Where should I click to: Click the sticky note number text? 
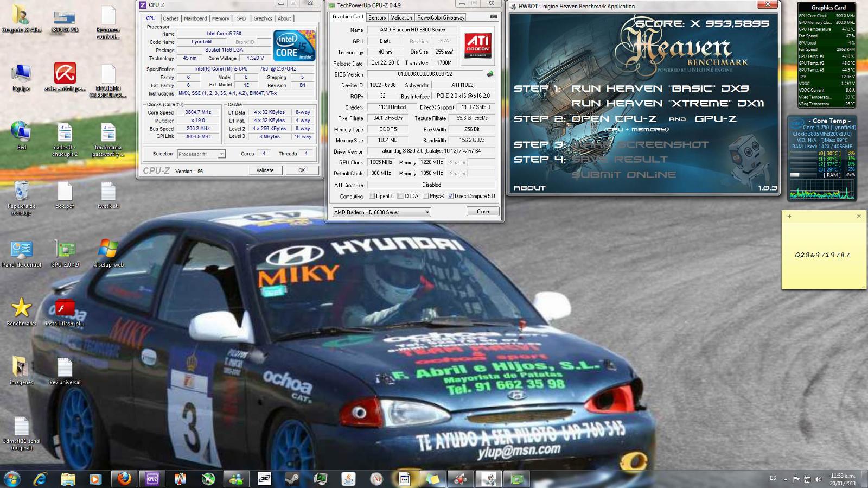point(822,255)
